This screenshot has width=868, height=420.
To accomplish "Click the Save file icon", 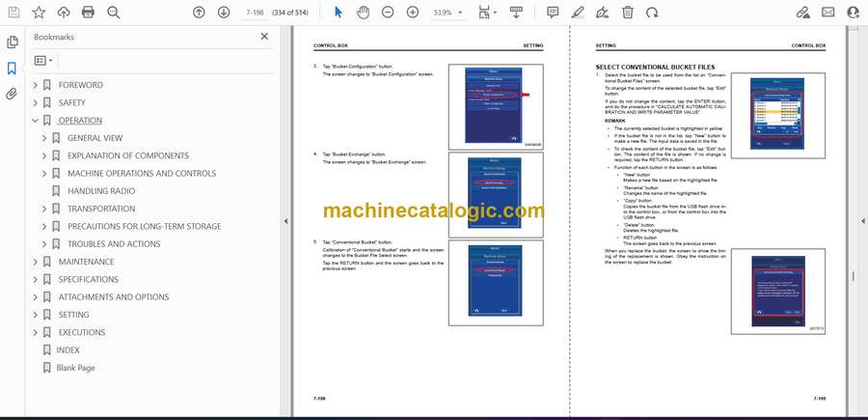I will coord(14,13).
